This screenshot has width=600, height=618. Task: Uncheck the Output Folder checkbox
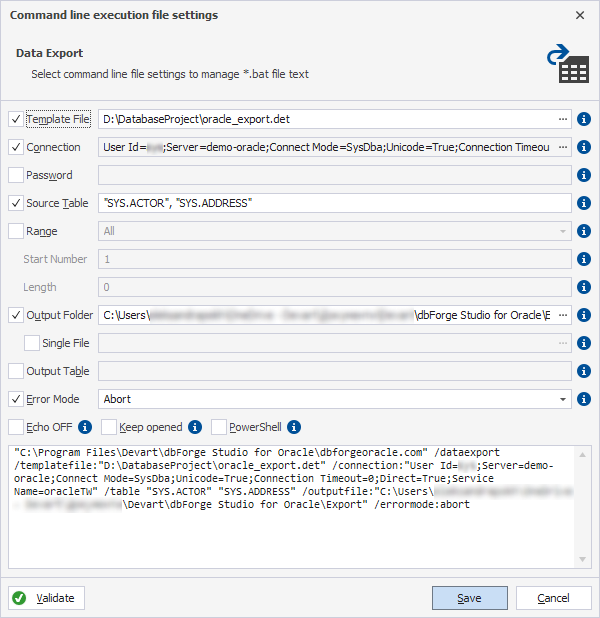16,315
